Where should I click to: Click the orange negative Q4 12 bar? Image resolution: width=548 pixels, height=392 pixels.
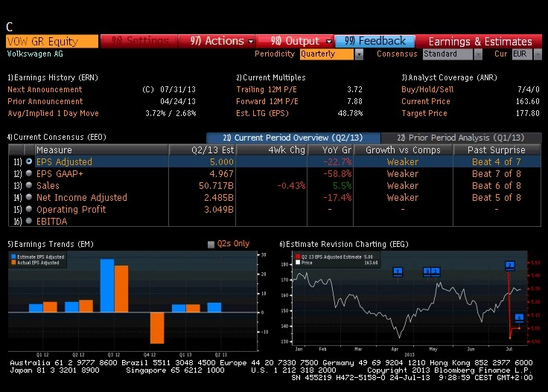157,328
